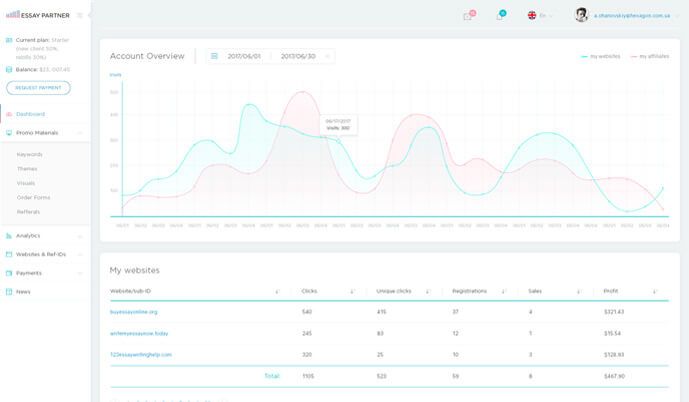
Task: Sort by Clicks column arrow
Action: tap(352, 291)
